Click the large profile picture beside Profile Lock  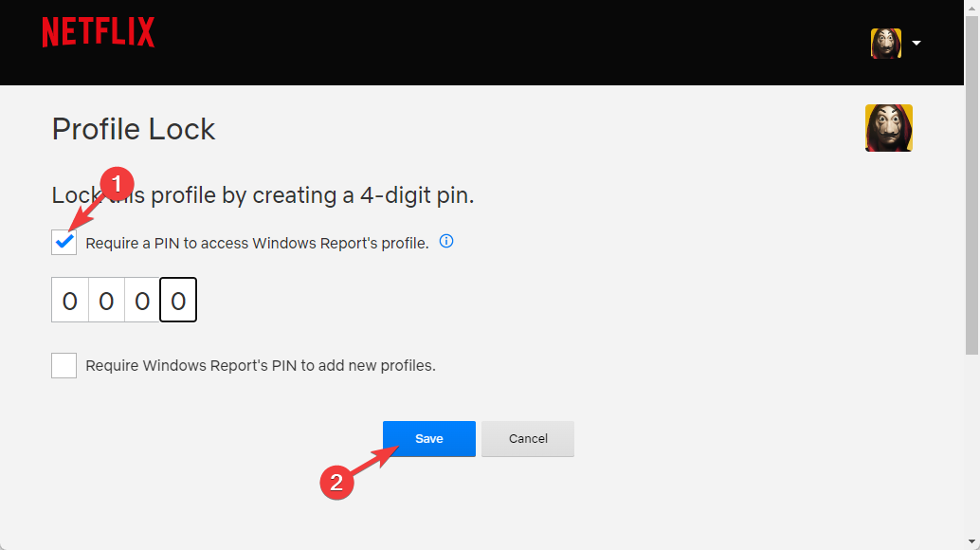pos(889,128)
